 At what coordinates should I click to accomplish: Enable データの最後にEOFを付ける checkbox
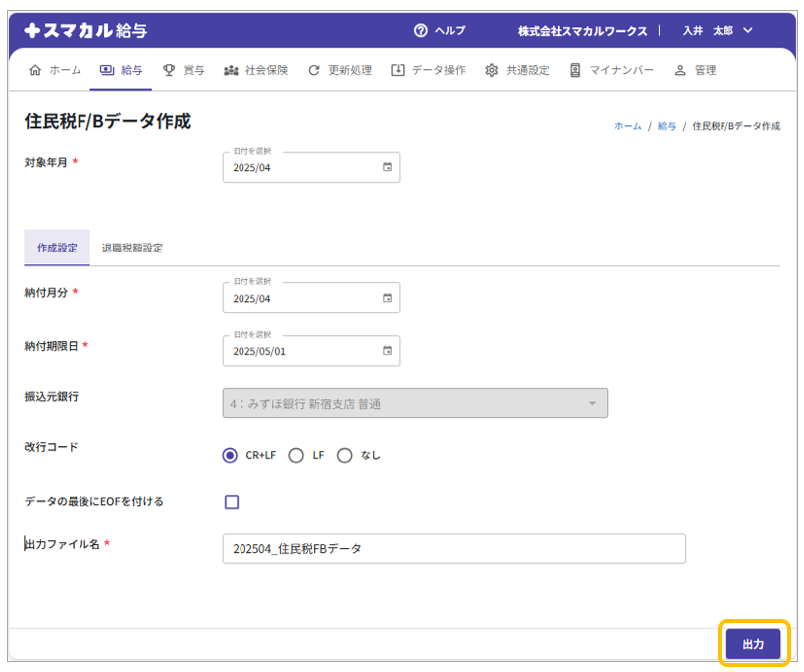click(x=232, y=502)
